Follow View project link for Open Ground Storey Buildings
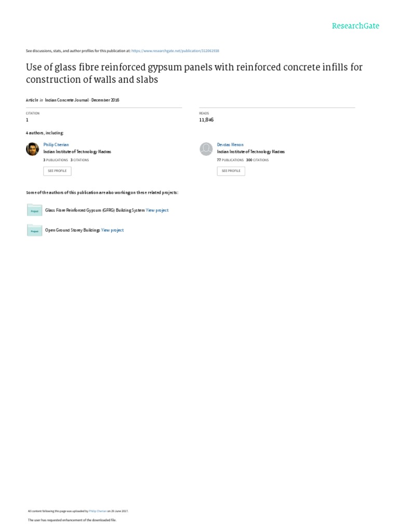The width and height of the screenshot is (399, 532). [x=112, y=230]
